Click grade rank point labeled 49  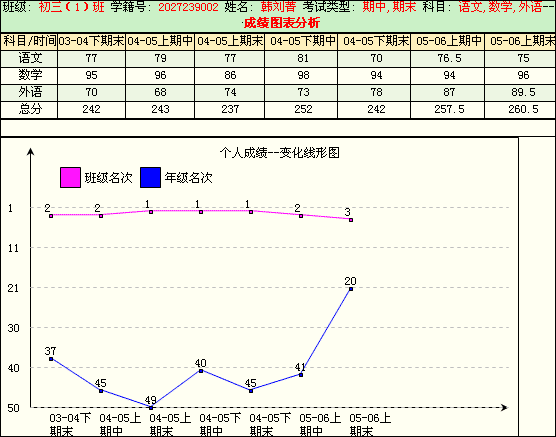pyautogui.click(x=151, y=408)
